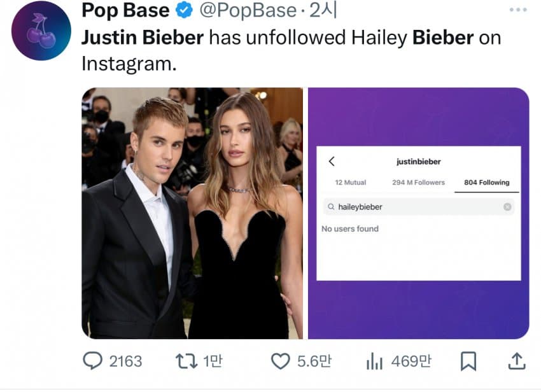The width and height of the screenshot is (541, 392).
Task: Click the haileybieber search field
Action: [x=414, y=207]
